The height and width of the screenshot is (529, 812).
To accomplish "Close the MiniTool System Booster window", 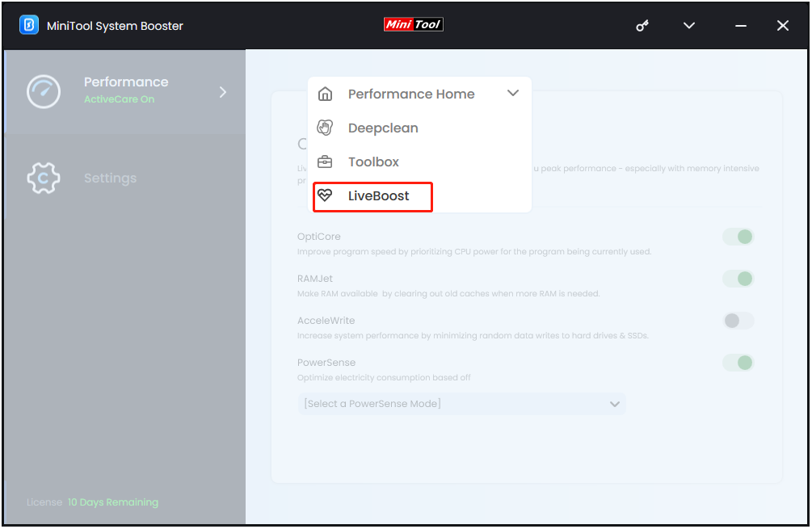I will 782,25.
